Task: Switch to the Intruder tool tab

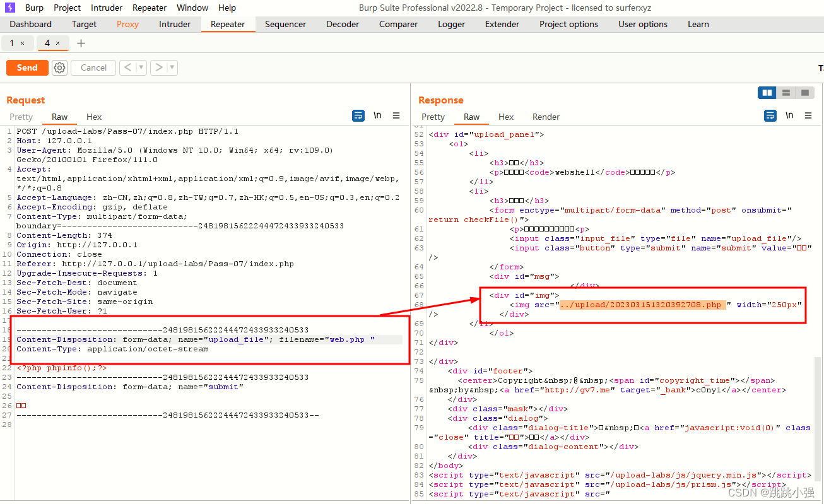Action: [175, 24]
